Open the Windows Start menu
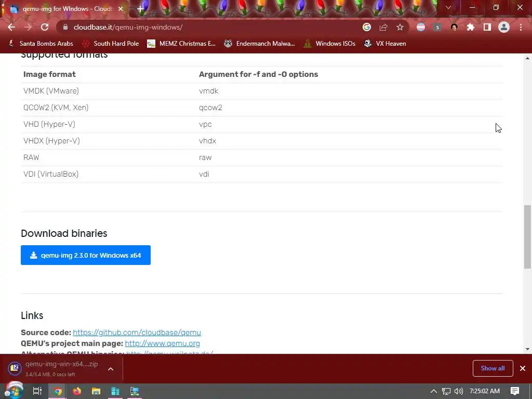532x399 pixels. pos(14,391)
